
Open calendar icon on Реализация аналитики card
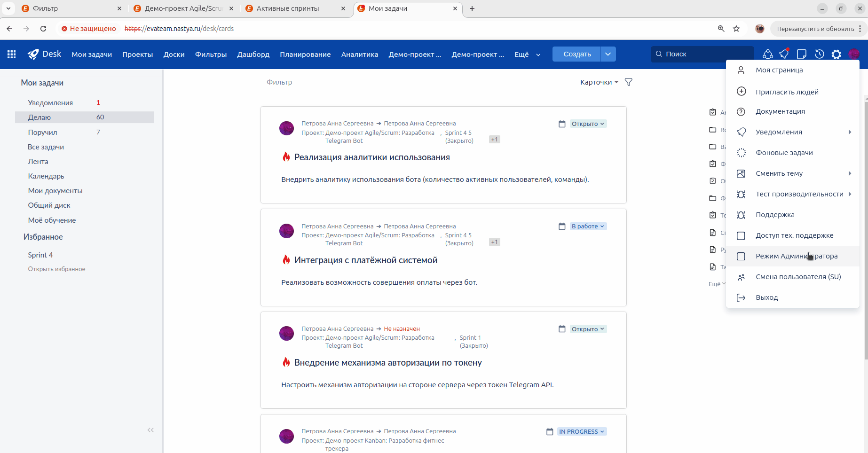tap(562, 124)
